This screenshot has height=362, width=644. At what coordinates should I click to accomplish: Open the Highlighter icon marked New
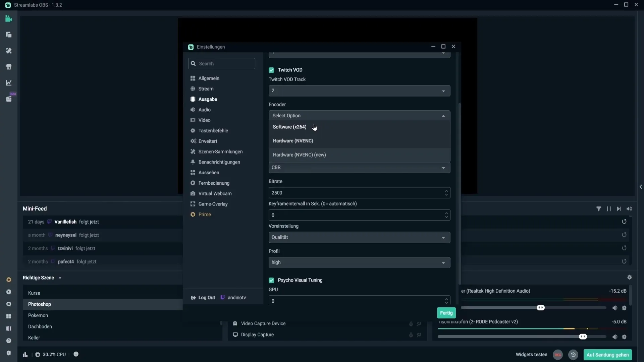coord(9,99)
